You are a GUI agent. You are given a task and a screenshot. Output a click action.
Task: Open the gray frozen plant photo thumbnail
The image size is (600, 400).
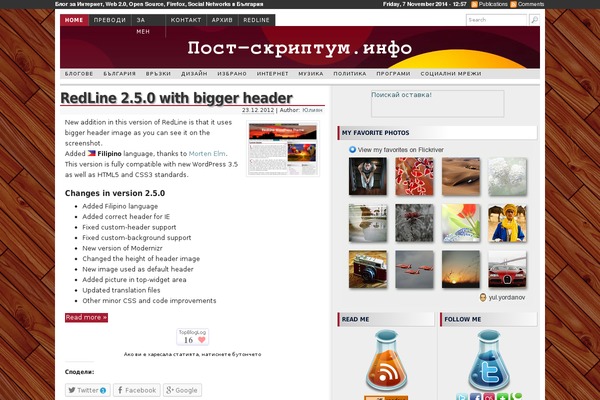tap(414, 223)
